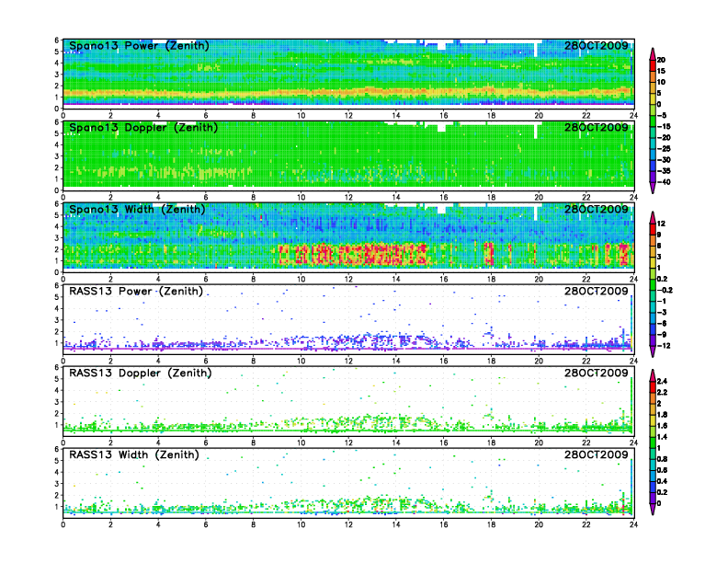Click the purple lower arrow of the bottom colorbar

tap(653, 509)
